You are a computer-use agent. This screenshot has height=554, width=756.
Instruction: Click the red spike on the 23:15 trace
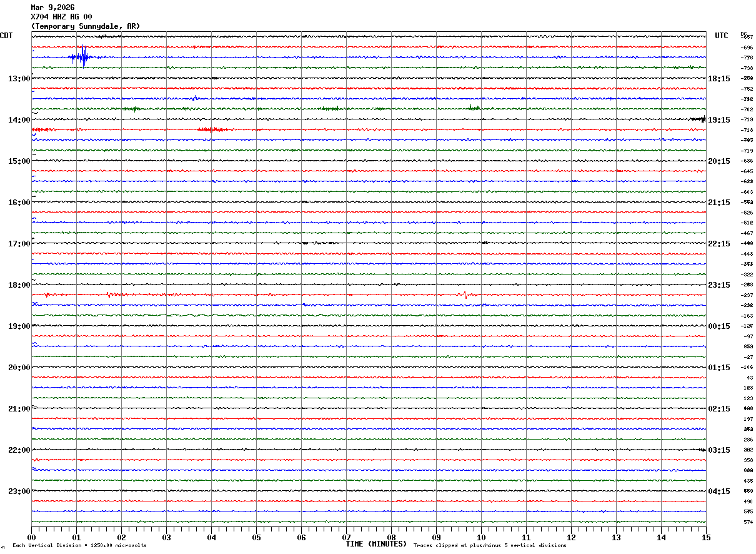click(464, 295)
